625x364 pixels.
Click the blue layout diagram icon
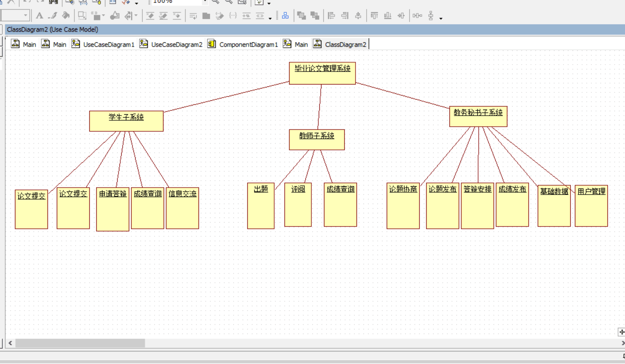(285, 16)
